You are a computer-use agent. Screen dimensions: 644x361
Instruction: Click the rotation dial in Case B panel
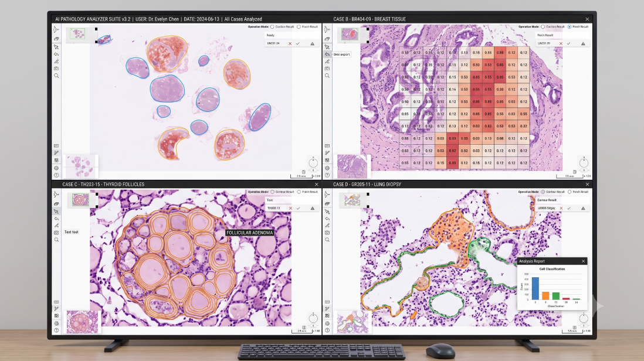[584, 163]
